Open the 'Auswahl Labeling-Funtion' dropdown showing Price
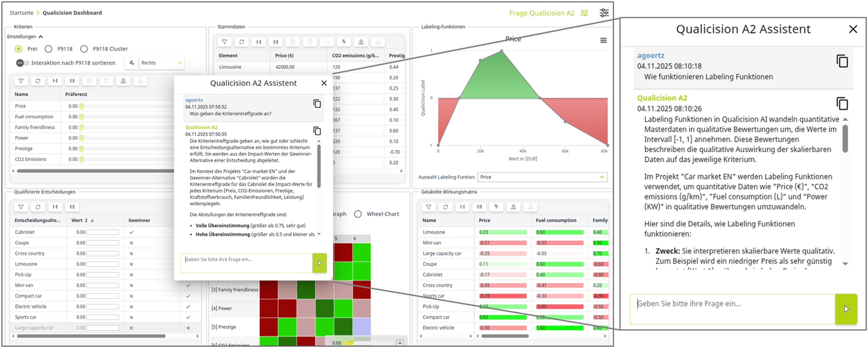This screenshot has width=868, height=347. 541,177
